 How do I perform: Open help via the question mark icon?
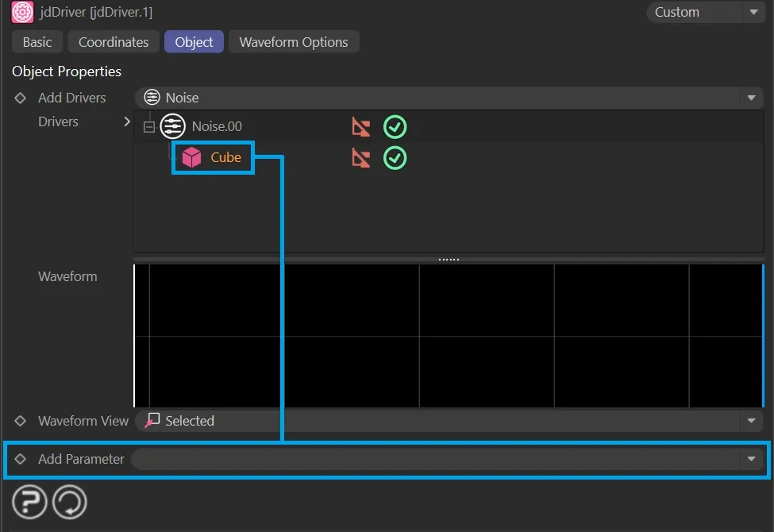(29, 503)
